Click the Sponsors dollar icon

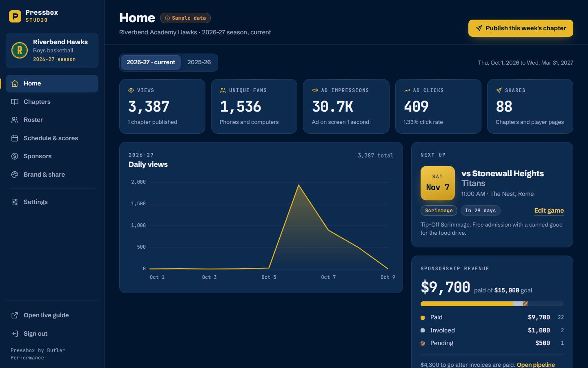(15, 156)
